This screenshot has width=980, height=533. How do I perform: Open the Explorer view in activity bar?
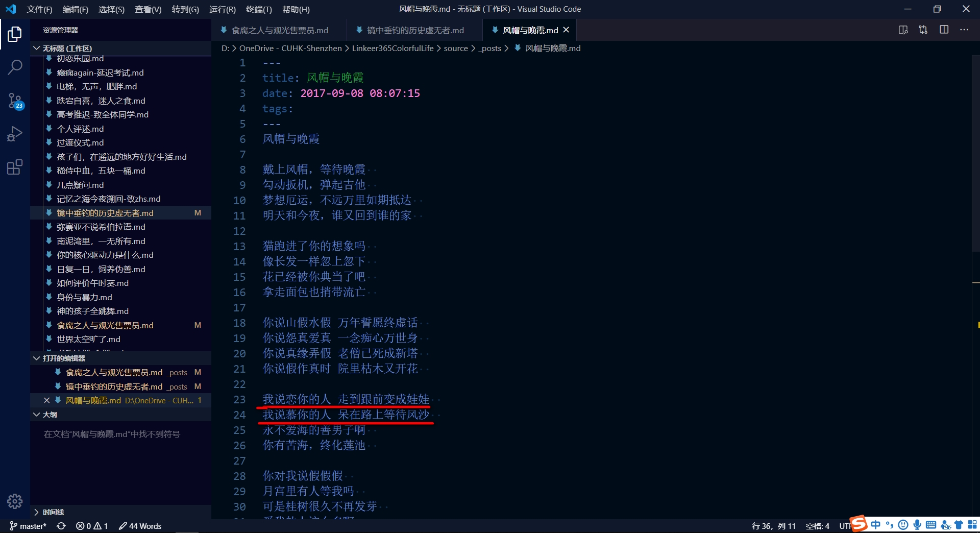click(x=15, y=35)
